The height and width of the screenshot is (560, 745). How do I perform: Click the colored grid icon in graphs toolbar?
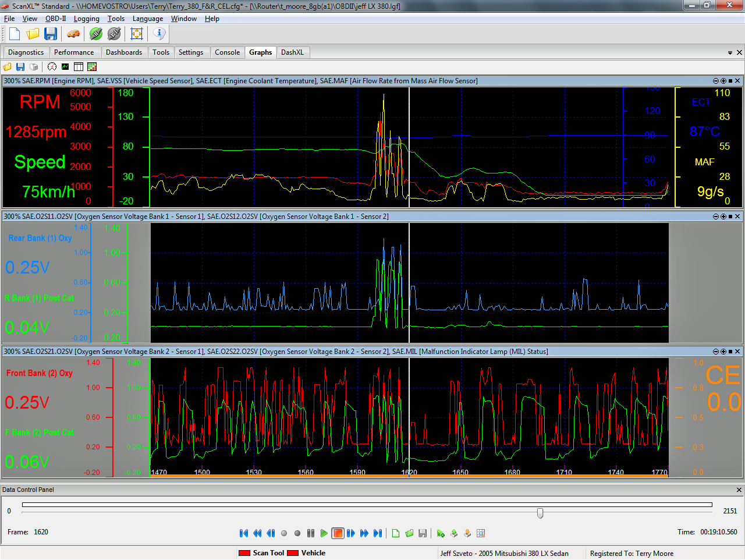(x=92, y=67)
